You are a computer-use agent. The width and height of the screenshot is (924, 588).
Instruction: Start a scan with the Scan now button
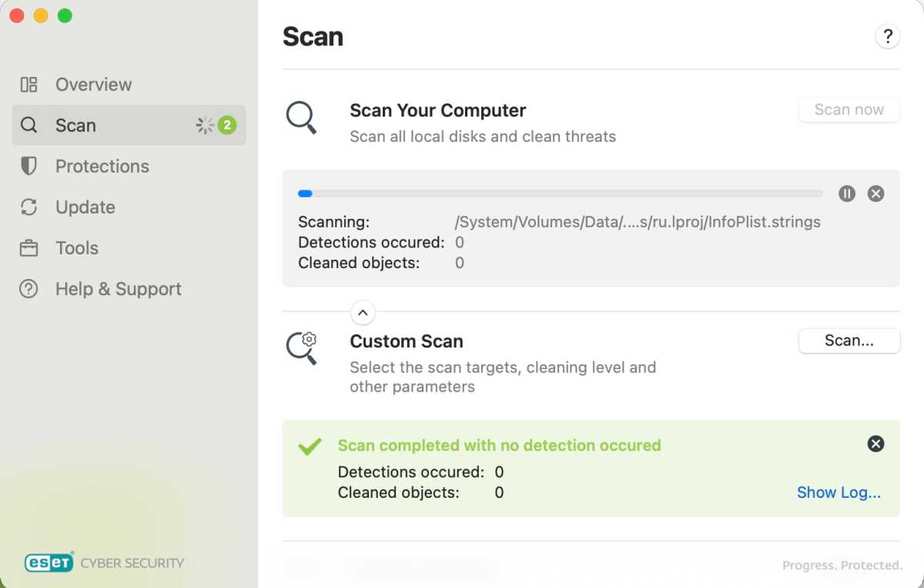(849, 109)
